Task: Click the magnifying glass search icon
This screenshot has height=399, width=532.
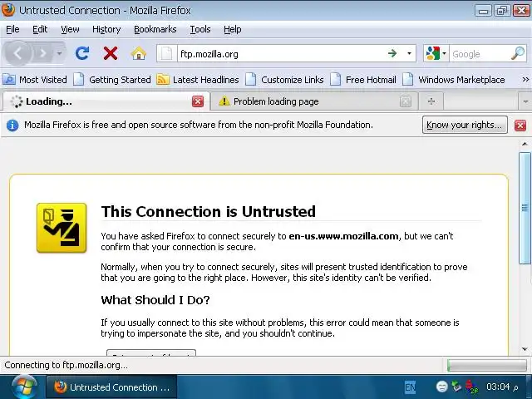Action: click(518, 53)
